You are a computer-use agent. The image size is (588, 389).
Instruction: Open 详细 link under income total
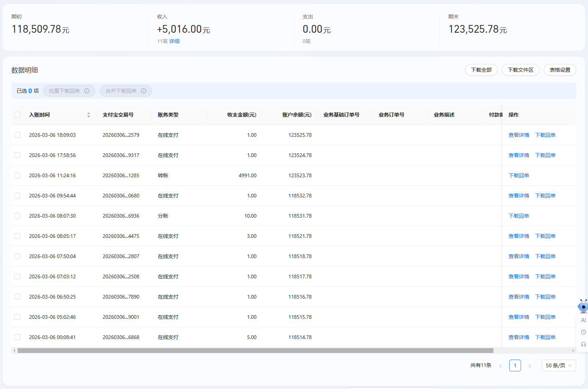(x=174, y=41)
